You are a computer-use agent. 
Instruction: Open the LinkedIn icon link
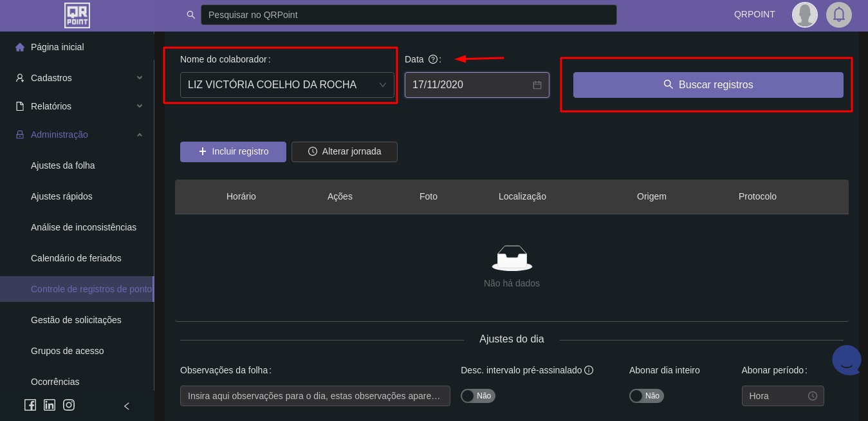click(x=50, y=405)
